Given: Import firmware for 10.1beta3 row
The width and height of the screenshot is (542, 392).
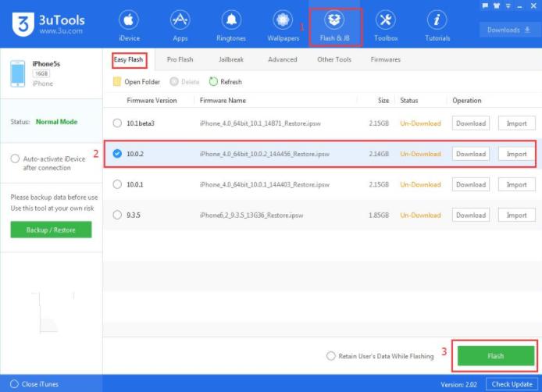Looking at the screenshot, I should tap(517, 123).
